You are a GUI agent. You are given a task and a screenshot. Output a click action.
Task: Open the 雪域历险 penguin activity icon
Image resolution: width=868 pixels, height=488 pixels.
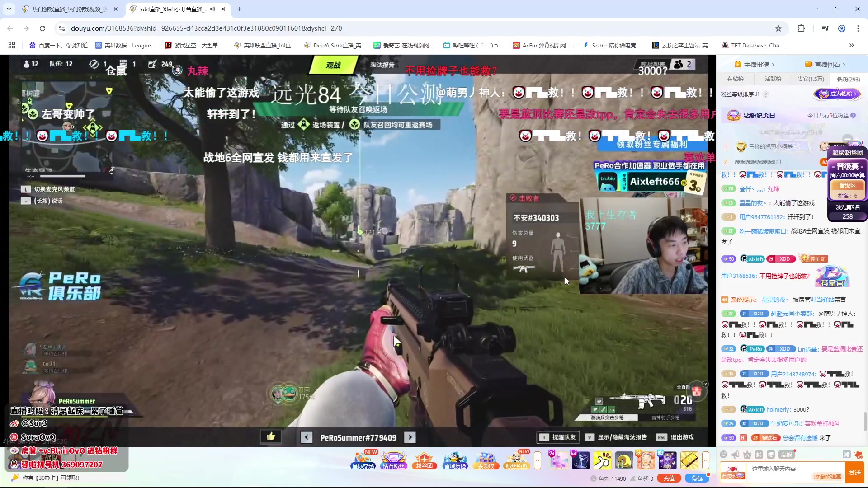click(455, 460)
